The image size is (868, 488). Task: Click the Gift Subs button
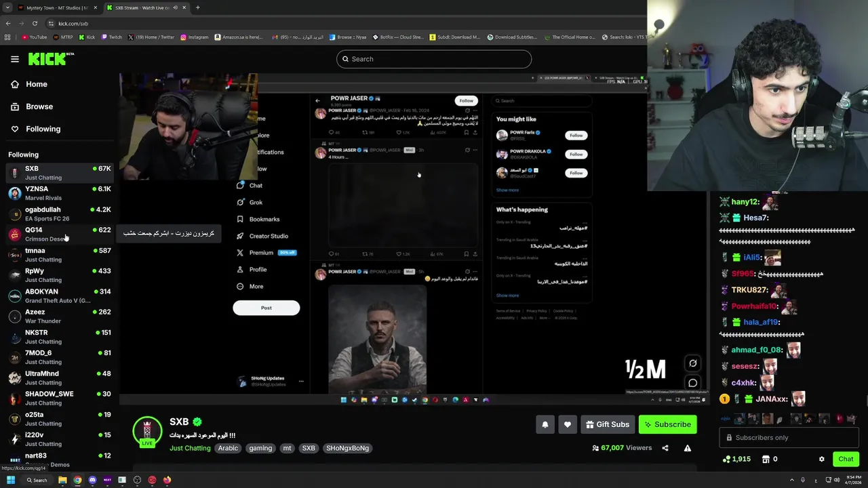[608, 424]
